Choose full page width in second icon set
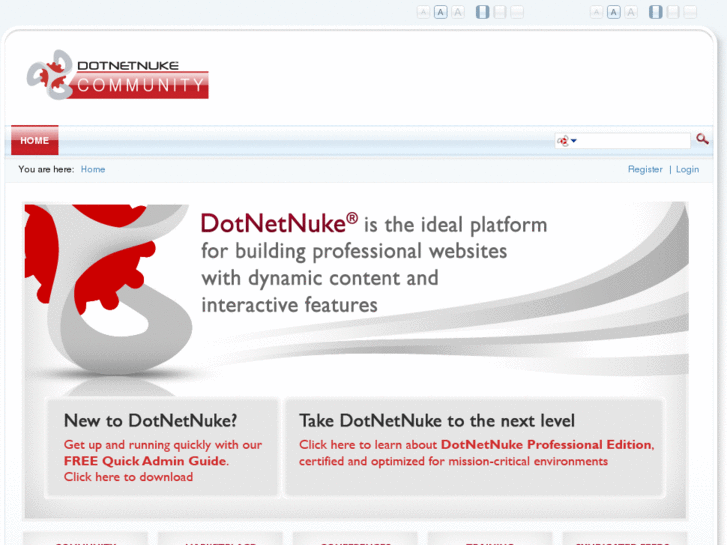The width and height of the screenshot is (727, 545). point(690,12)
